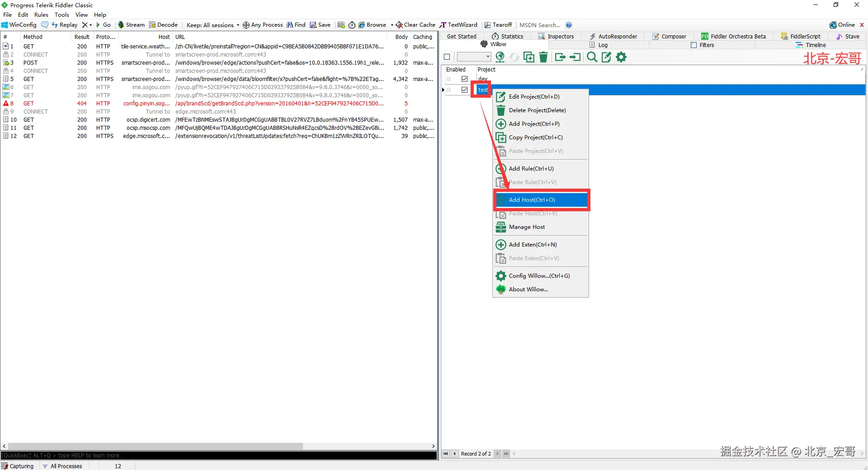
Task: Open the Willow toolbar combo box
Action: [x=474, y=57]
